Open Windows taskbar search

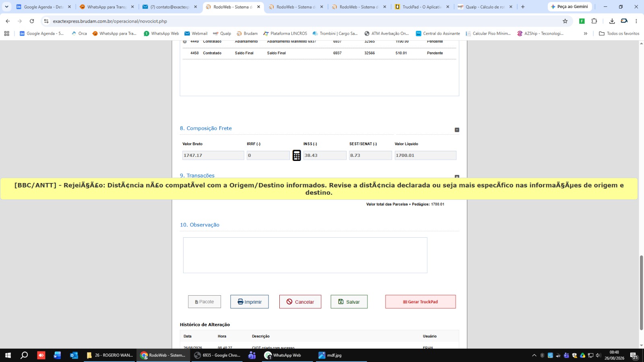(x=24, y=355)
